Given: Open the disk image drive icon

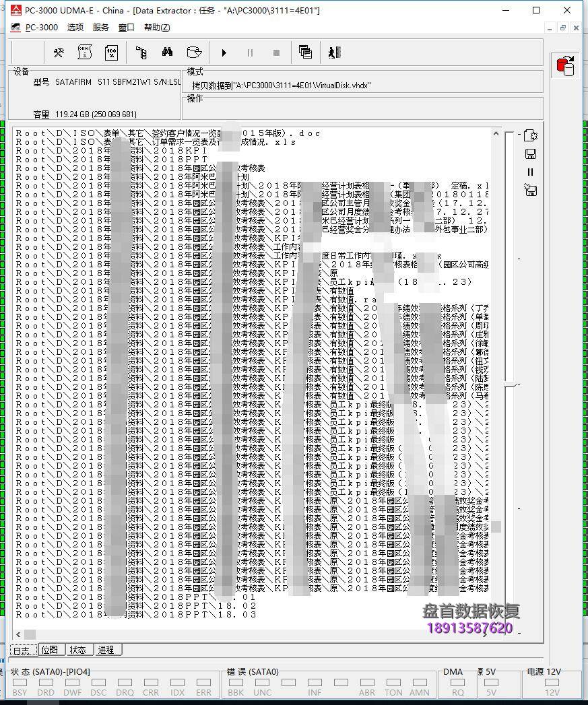Looking at the screenshot, I should click(194, 52).
